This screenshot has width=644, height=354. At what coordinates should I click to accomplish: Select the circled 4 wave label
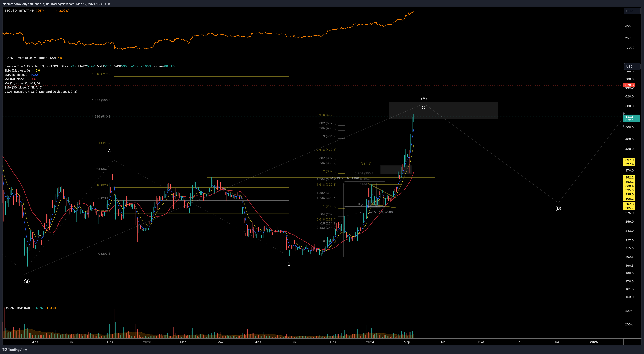(x=27, y=282)
